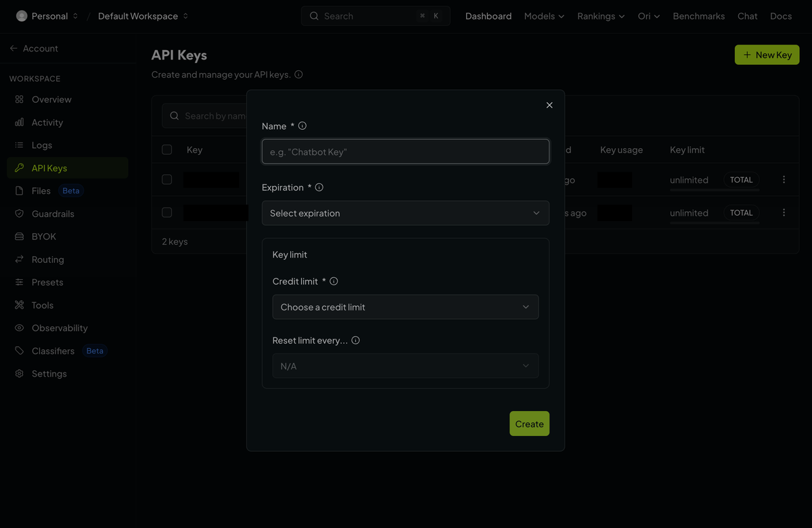Click the New Key button
This screenshot has height=528, width=812.
click(767, 55)
